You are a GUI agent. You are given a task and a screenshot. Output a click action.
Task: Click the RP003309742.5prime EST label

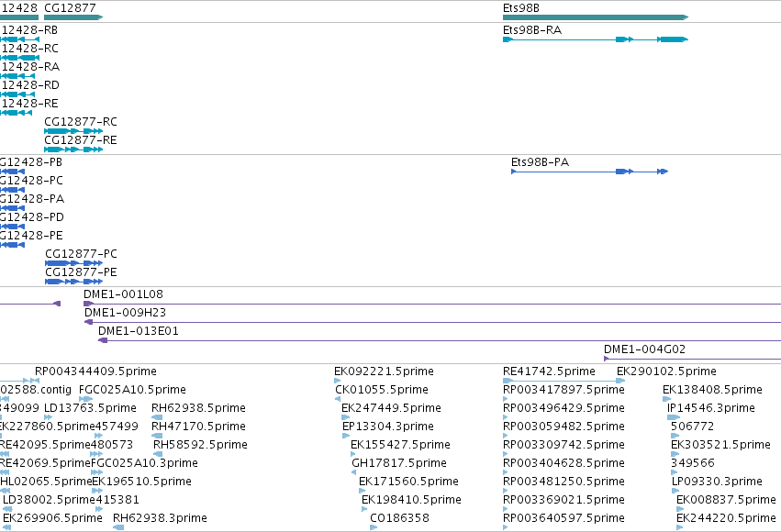pos(563,445)
